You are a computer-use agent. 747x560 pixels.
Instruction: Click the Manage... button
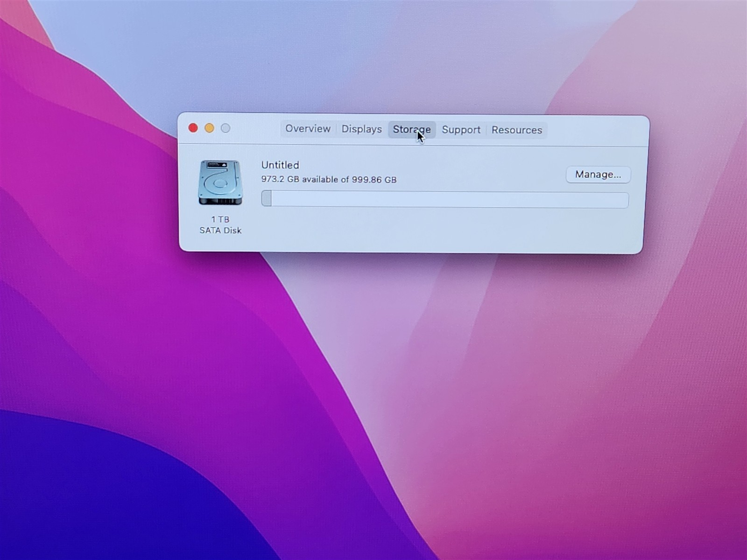pyautogui.click(x=598, y=175)
